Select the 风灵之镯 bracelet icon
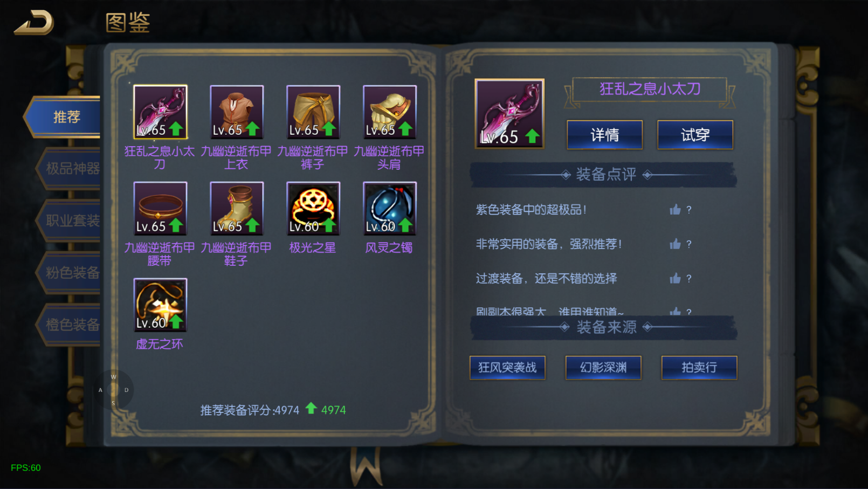The height and width of the screenshot is (489, 868). point(390,208)
